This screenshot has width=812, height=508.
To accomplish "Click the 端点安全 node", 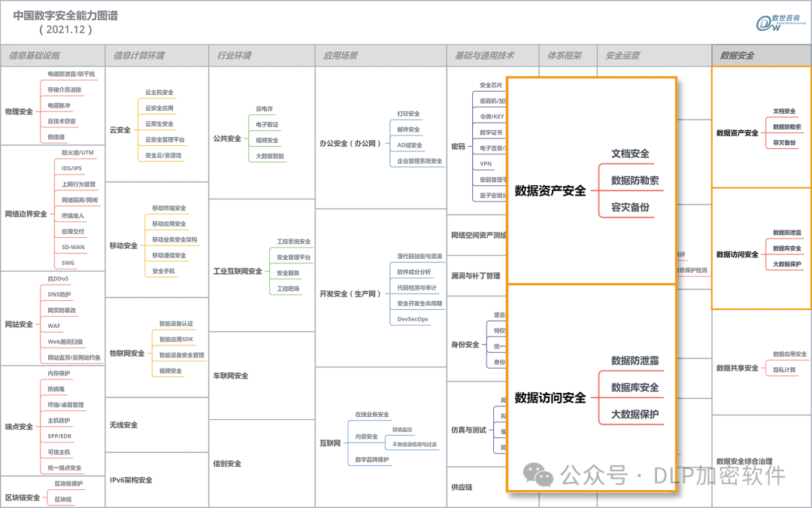I will [x=19, y=427].
